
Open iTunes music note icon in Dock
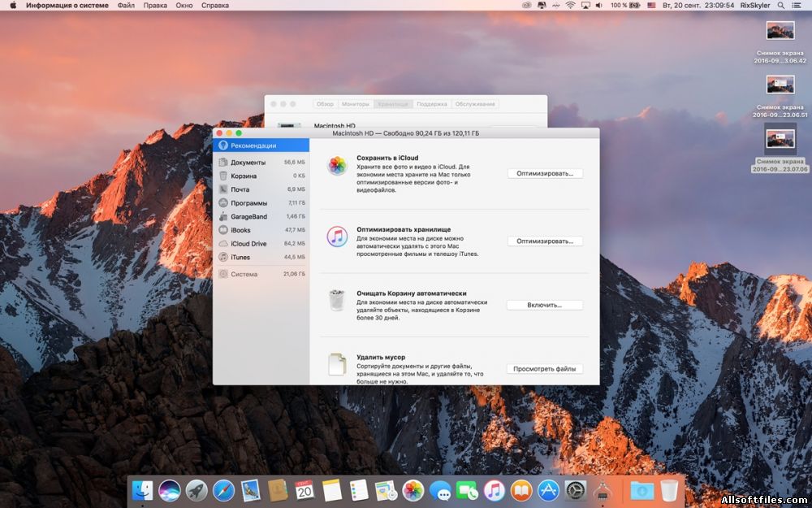(494, 490)
